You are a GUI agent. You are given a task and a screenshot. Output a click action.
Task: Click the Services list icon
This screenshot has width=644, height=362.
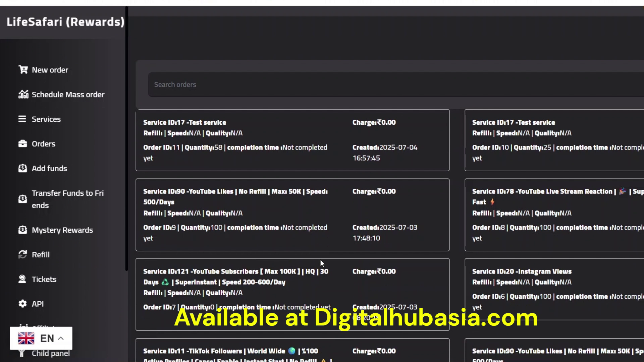coord(22,119)
